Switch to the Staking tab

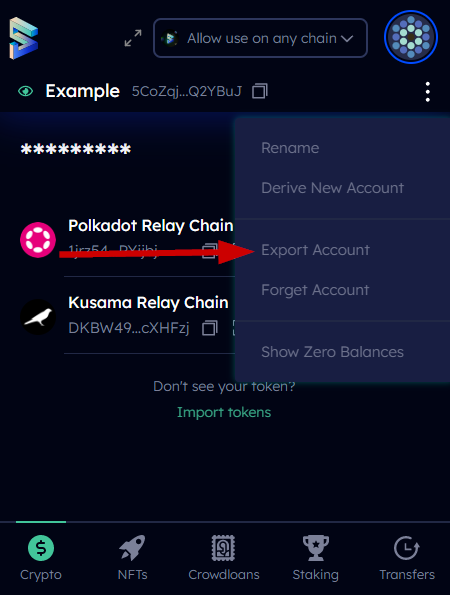coord(316,557)
